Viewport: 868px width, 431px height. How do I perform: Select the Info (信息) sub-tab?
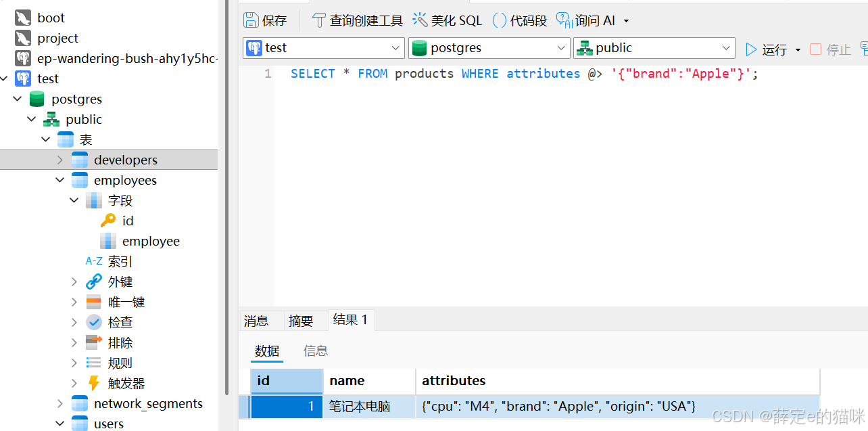click(x=316, y=351)
